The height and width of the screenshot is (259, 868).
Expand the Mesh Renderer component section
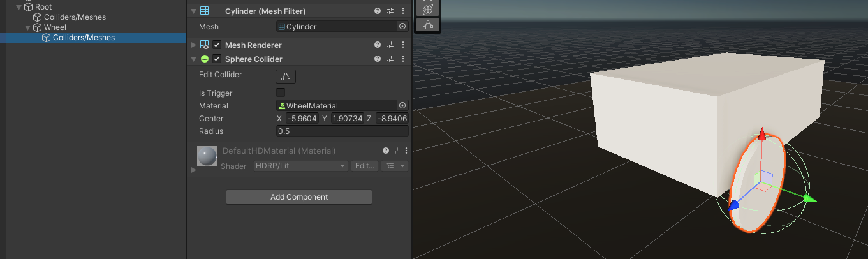193,45
